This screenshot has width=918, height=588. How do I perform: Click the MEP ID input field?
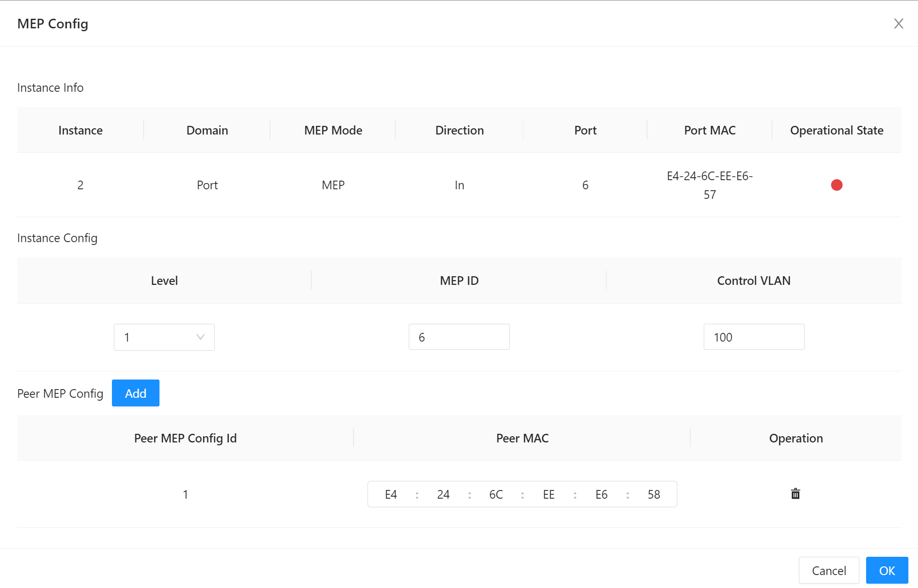[459, 337]
